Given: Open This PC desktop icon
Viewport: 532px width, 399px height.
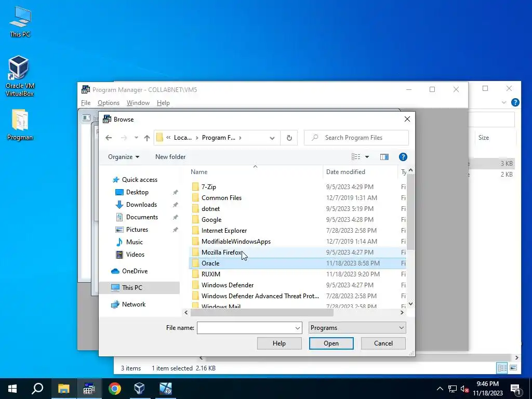Looking at the screenshot, I should [20, 21].
